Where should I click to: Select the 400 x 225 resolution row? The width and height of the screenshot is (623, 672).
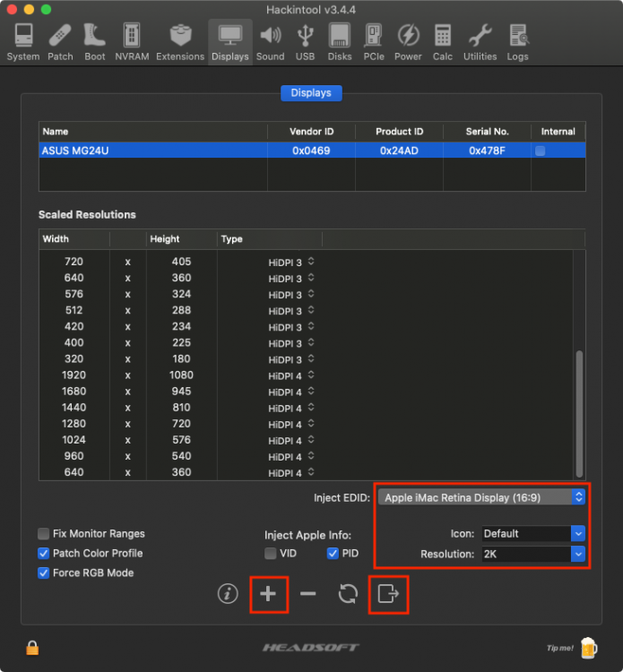coord(307,343)
